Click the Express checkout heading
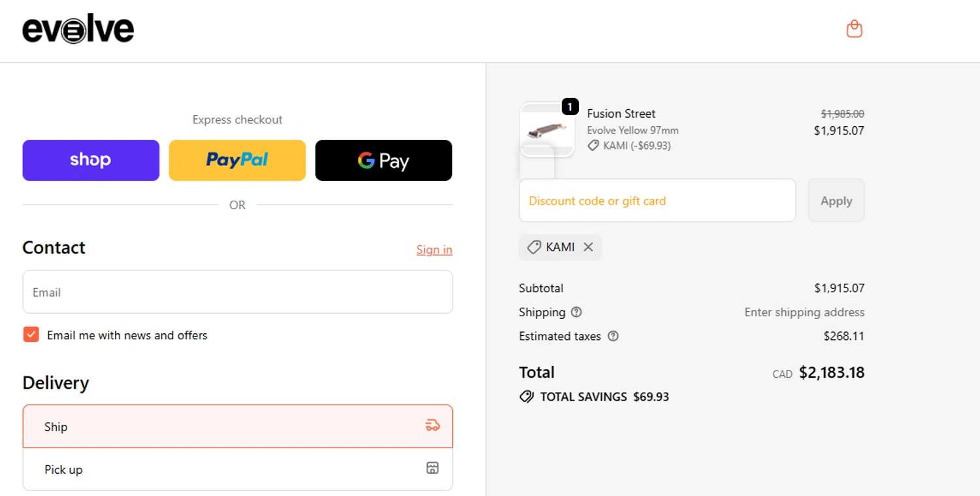Screen dimensions: 980x496 [x=237, y=120]
